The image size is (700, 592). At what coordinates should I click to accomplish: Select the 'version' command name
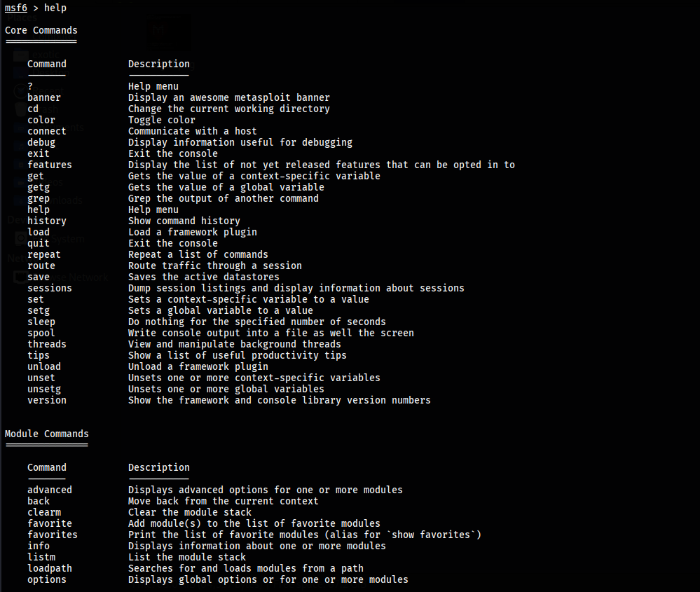coord(47,400)
